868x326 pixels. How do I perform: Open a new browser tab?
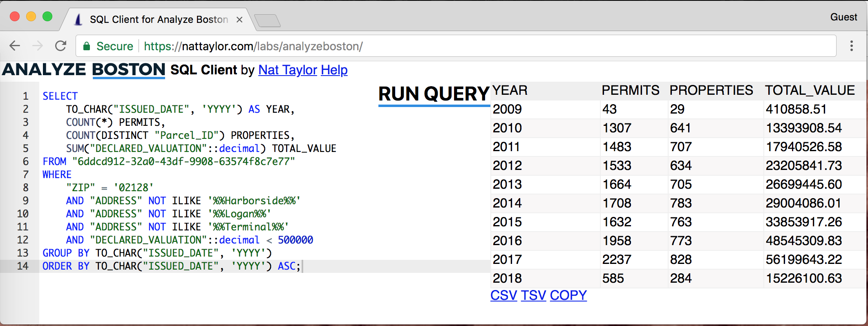point(267,20)
